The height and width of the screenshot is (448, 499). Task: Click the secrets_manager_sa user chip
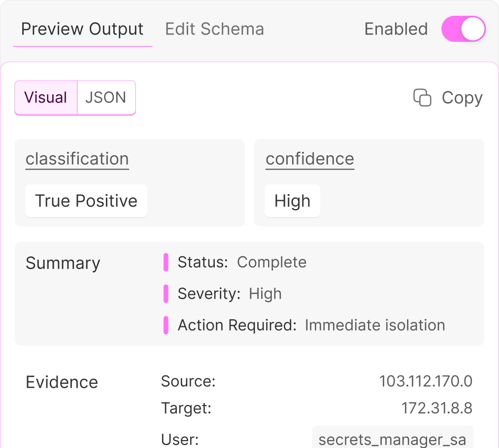(393, 439)
